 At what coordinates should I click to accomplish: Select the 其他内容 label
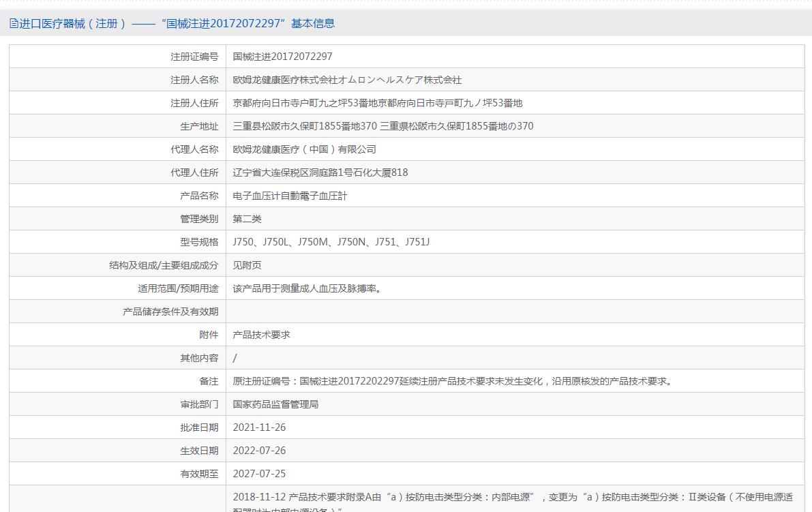(x=199, y=358)
